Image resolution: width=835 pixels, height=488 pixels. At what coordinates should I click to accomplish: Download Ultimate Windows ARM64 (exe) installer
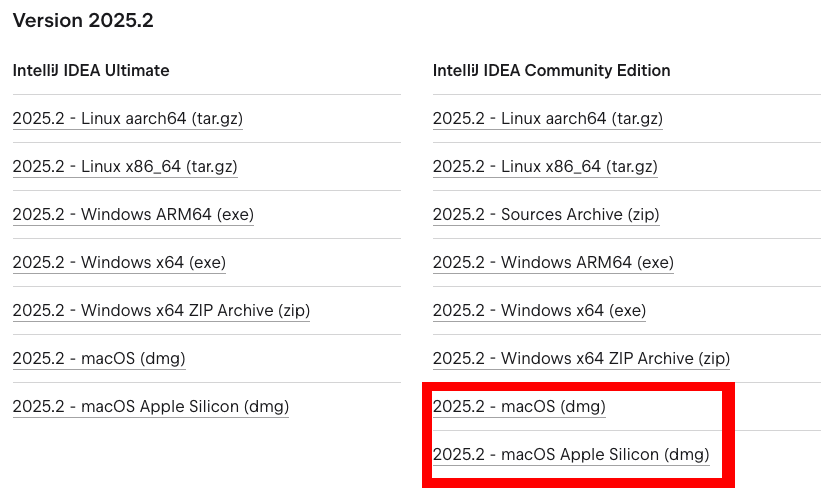tap(133, 214)
